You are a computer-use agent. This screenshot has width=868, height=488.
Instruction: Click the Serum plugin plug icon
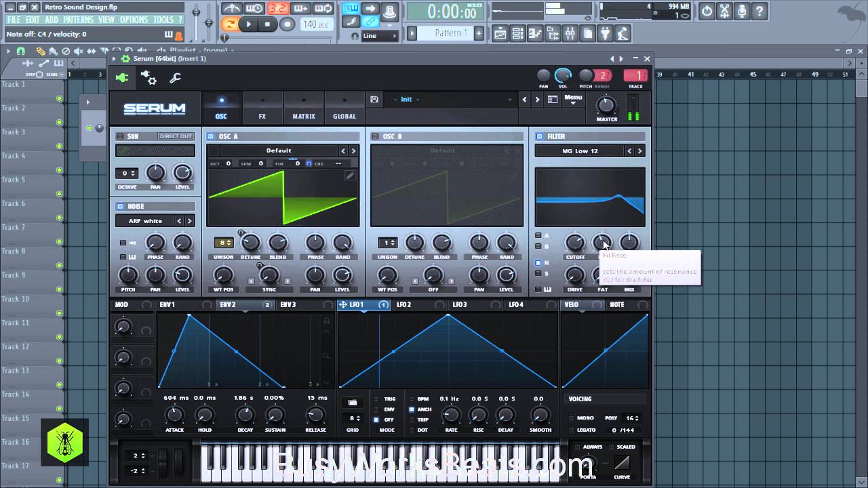pos(122,78)
